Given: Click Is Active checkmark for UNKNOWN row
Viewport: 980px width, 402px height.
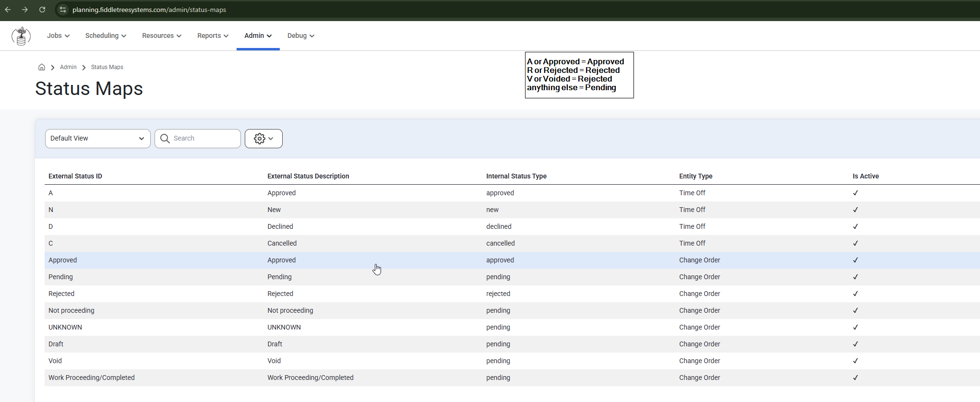Looking at the screenshot, I should coord(855,327).
